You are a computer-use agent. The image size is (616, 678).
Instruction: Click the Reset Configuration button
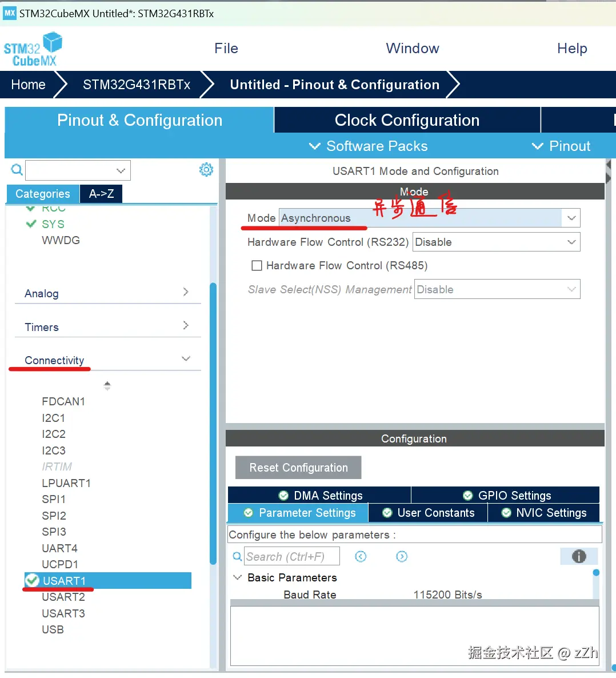click(298, 468)
